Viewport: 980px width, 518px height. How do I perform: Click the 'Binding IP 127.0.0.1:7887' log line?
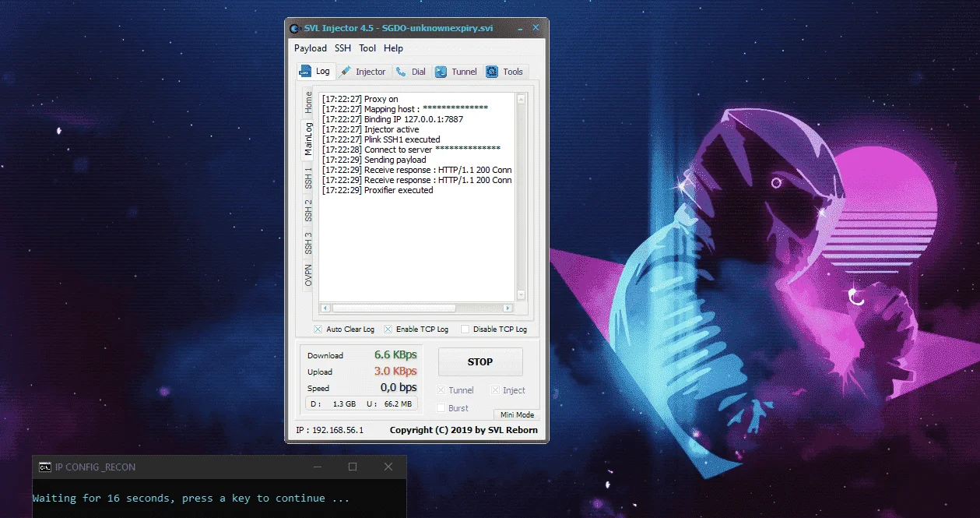point(392,119)
